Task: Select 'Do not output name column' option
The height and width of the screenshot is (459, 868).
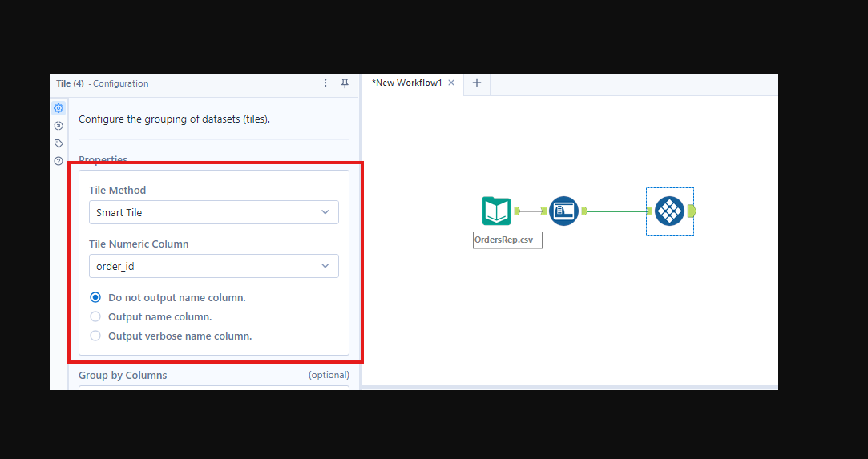Action: click(x=95, y=297)
